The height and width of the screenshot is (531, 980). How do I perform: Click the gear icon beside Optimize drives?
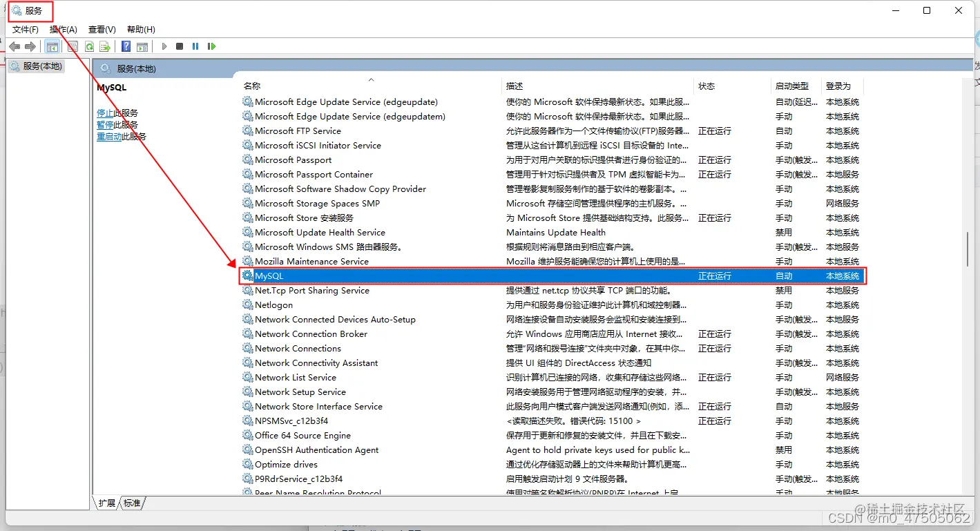click(x=247, y=464)
